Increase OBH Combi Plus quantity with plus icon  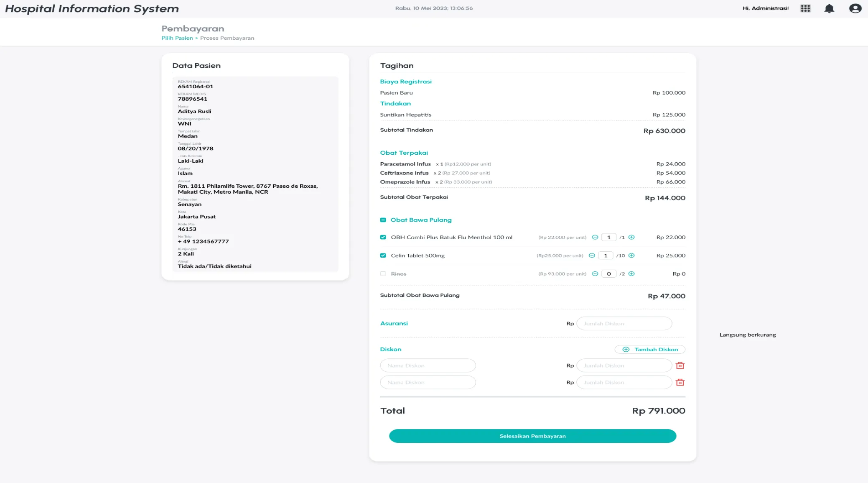(x=631, y=237)
